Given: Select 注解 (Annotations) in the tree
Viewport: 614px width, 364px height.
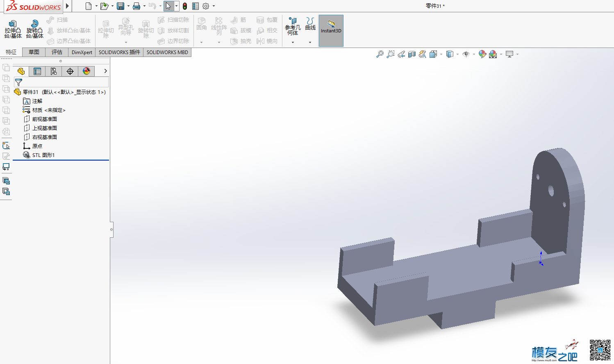Looking at the screenshot, I should coord(33,101).
